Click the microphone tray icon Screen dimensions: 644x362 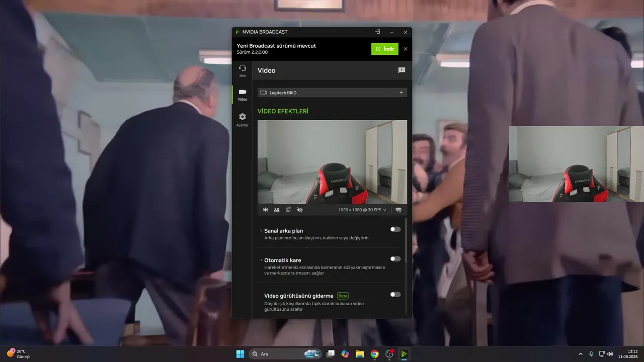[x=591, y=354]
